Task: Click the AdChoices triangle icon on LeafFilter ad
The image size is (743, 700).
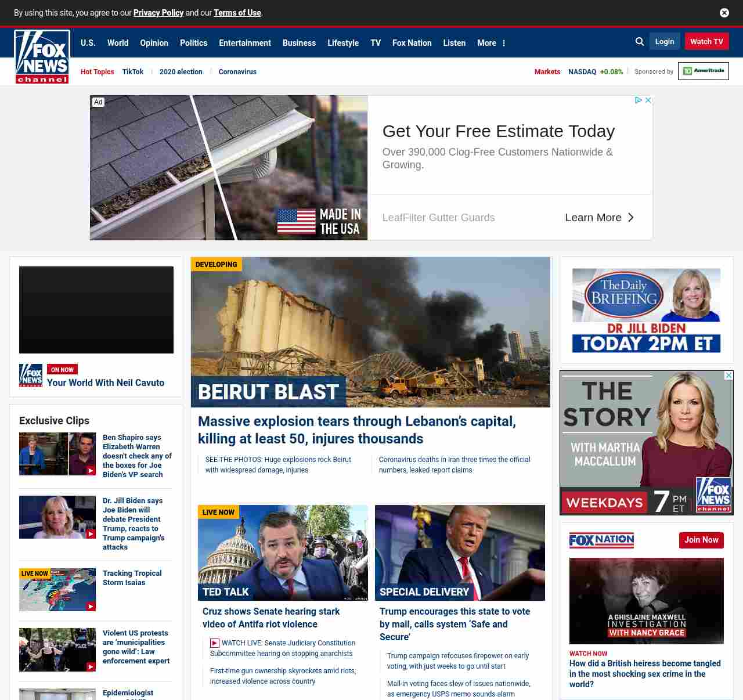Action: tap(639, 100)
